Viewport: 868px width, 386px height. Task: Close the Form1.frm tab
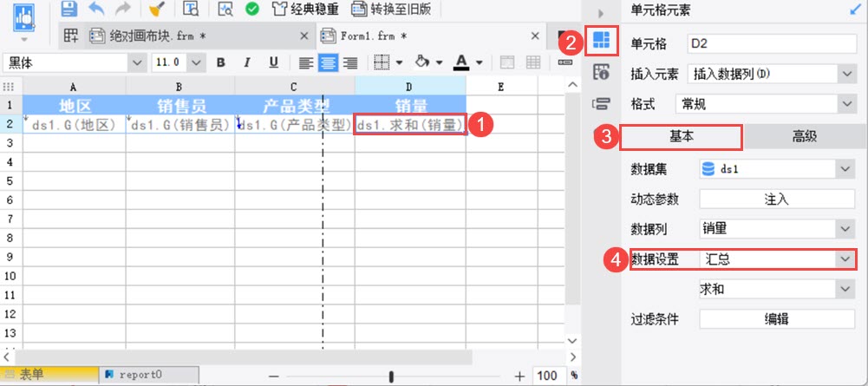tap(535, 36)
